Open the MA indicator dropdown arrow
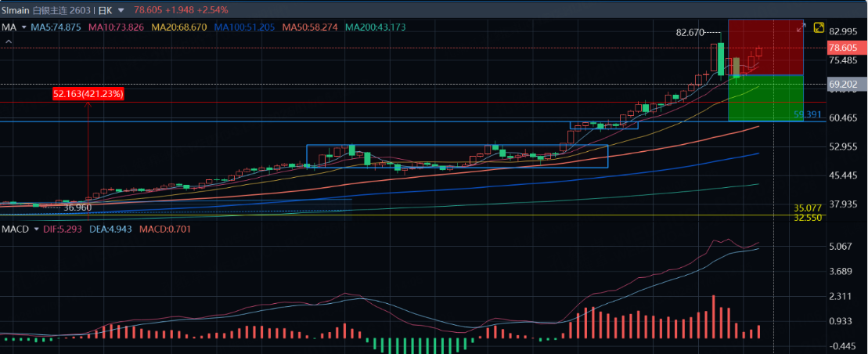868x354 pixels. (23, 27)
